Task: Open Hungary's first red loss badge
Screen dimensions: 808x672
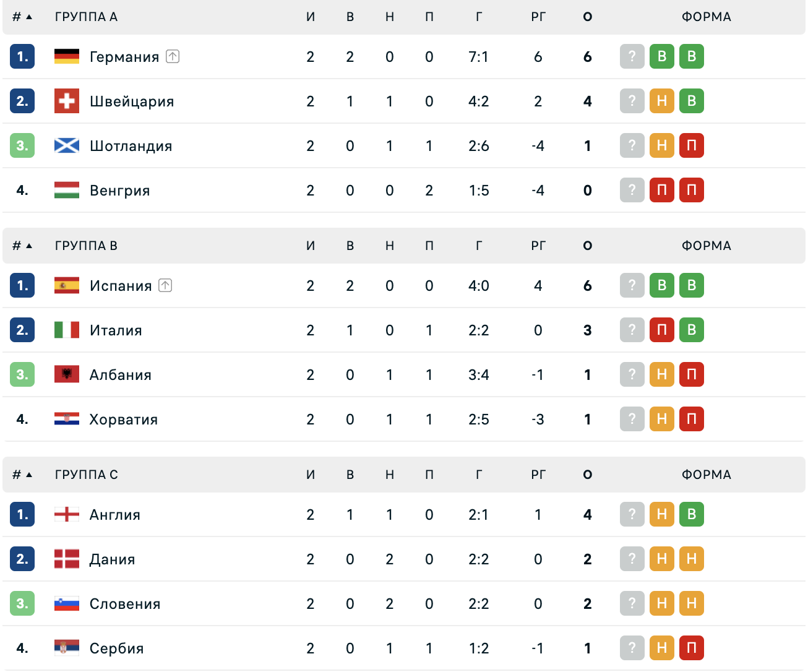Action: [x=662, y=190]
